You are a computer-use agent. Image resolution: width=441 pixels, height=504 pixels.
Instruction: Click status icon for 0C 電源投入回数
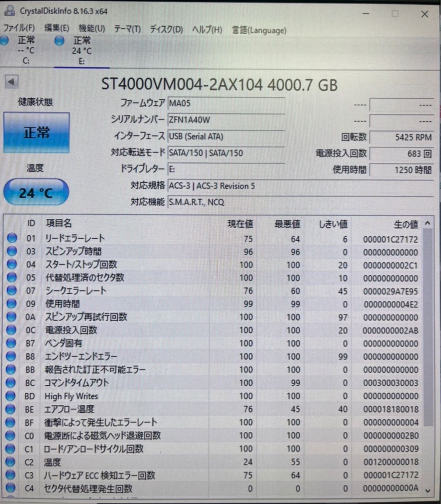[12, 330]
